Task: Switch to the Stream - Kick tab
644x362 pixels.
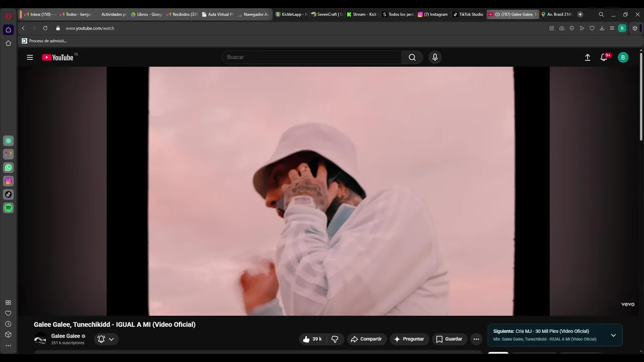Action: pyautogui.click(x=362, y=15)
